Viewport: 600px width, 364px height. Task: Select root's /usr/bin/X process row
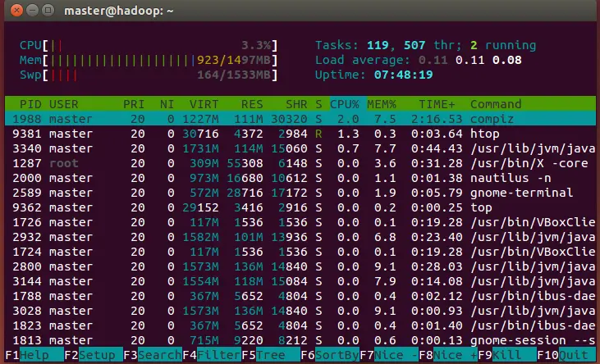click(x=300, y=163)
